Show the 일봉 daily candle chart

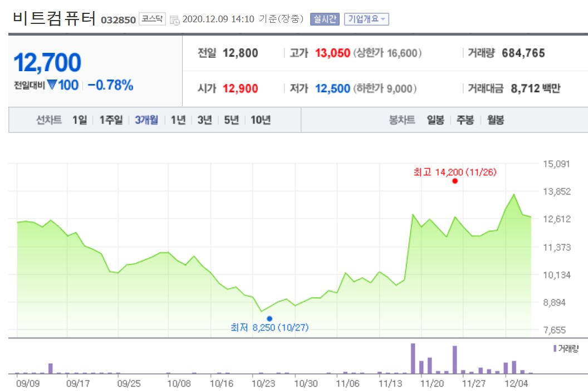(x=436, y=120)
